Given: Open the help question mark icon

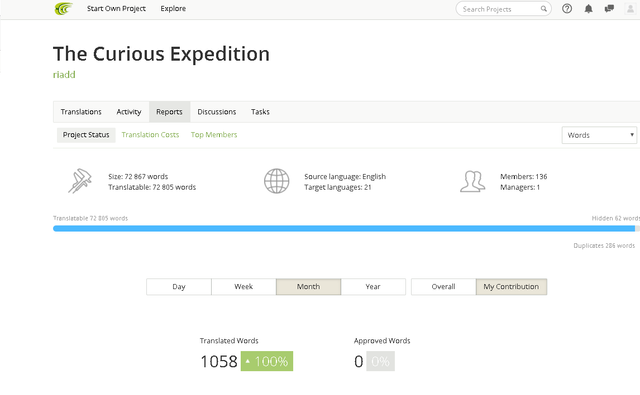Looking at the screenshot, I should click(567, 9).
